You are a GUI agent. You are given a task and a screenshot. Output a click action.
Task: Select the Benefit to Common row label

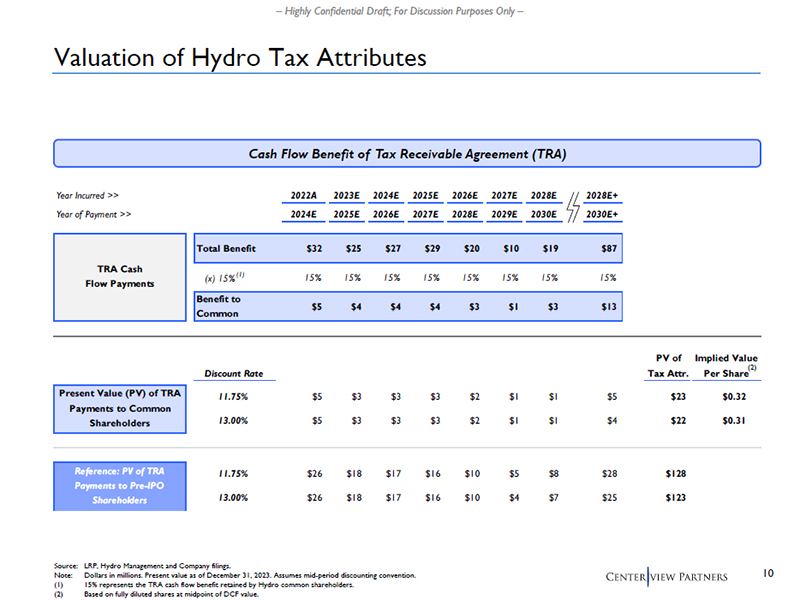tap(217, 305)
